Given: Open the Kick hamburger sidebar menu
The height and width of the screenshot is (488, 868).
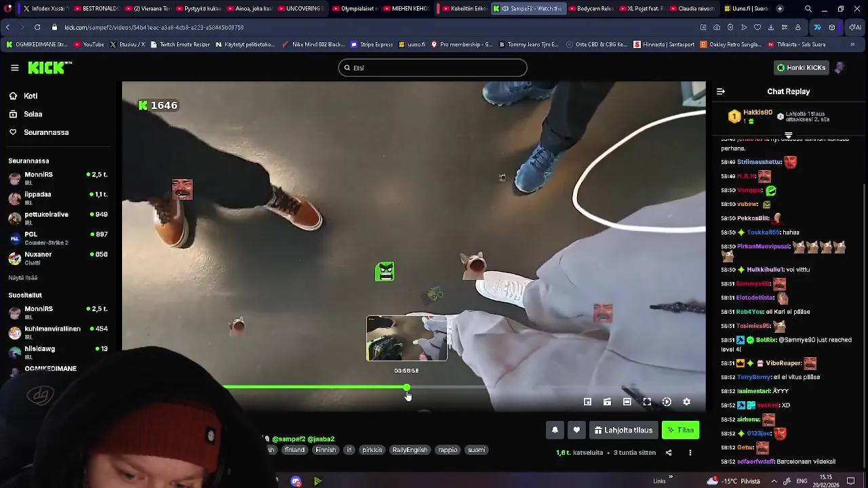Looking at the screenshot, I should coord(14,68).
